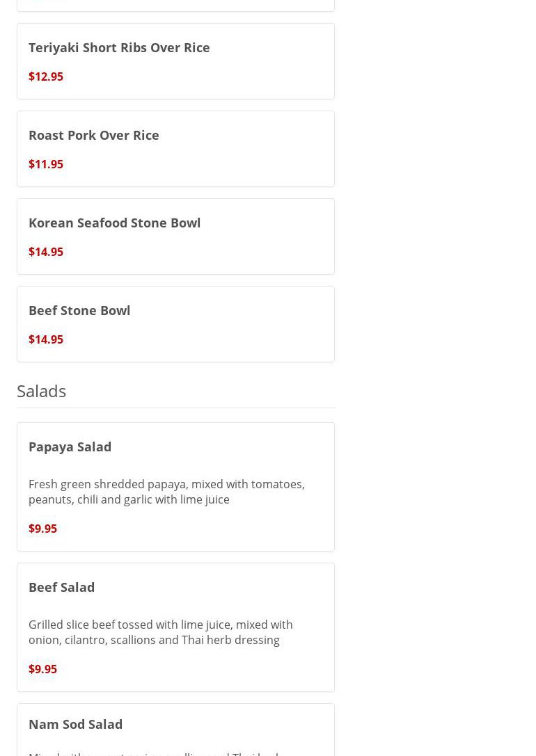536x756 pixels.
Task: Click the Papaya Salad description text
Action: 166,492
